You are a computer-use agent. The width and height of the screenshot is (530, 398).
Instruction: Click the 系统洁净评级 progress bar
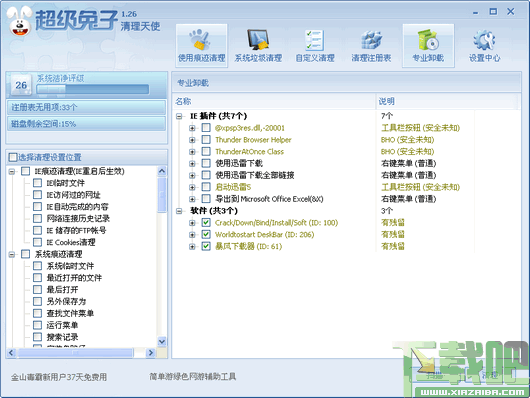[93, 89]
